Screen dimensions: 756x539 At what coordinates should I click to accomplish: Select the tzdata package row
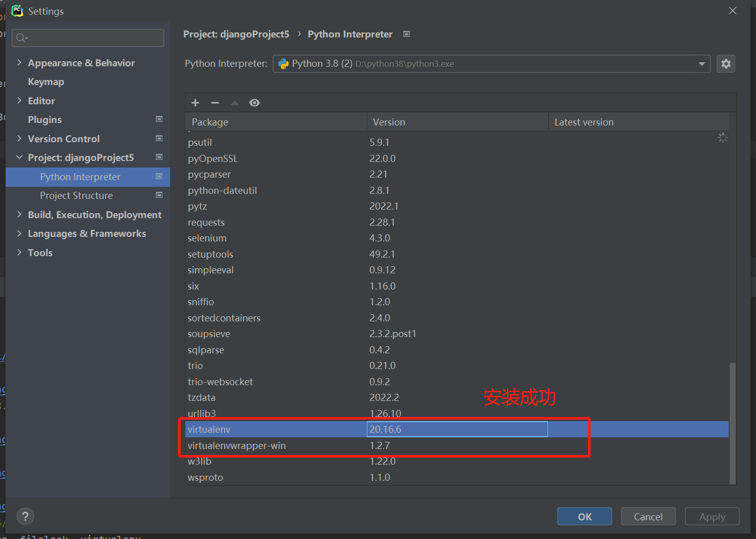[457, 397]
